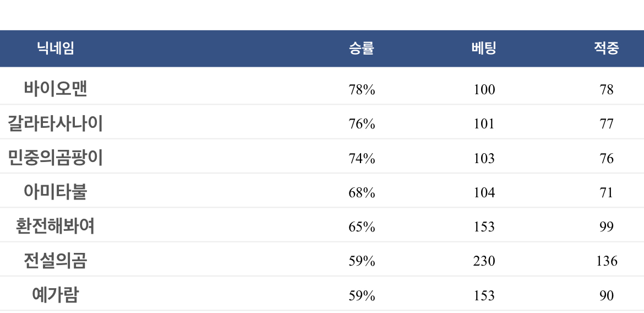The height and width of the screenshot is (313, 644).
Task: Open the 전설의곰 nickname
Action: tap(56, 261)
